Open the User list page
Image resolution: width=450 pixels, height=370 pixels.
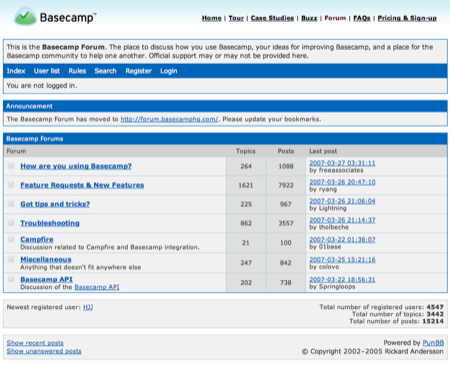[47, 71]
